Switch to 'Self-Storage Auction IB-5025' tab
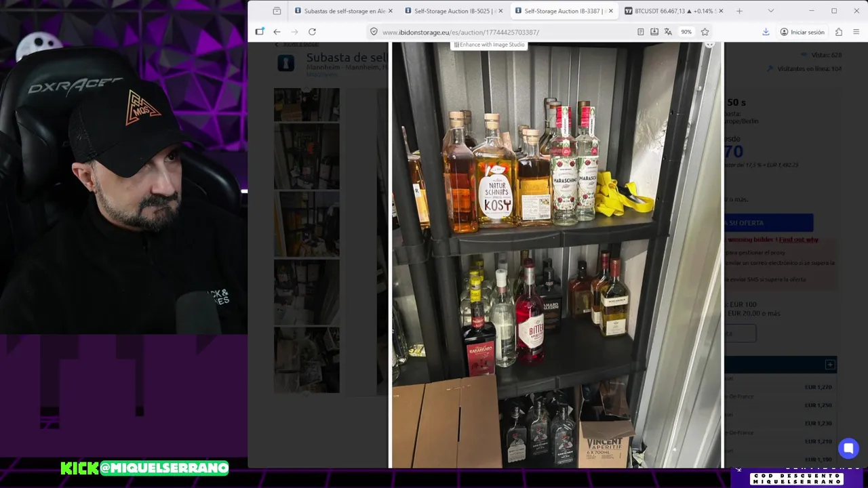Viewport: 868px width, 488px height. coord(454,11)
